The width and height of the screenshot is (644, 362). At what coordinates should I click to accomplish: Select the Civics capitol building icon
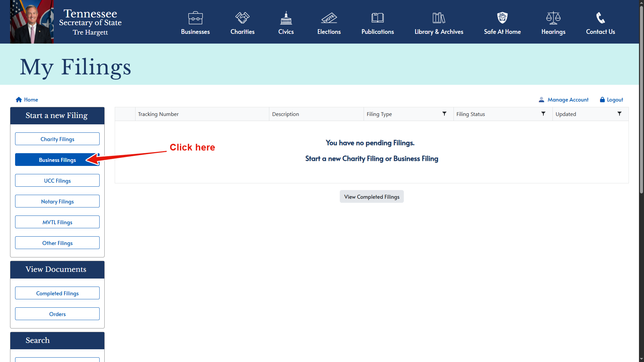tap(286, 18)
